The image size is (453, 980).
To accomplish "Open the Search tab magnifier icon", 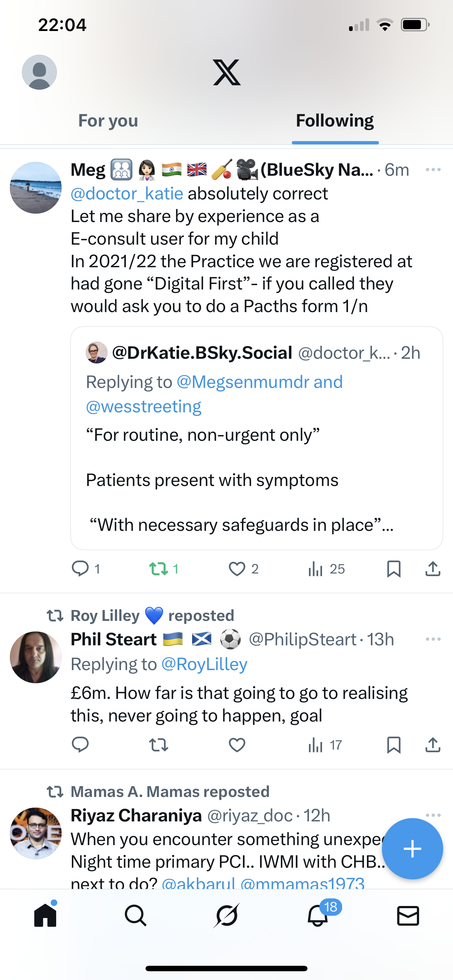I will (136, 915).
